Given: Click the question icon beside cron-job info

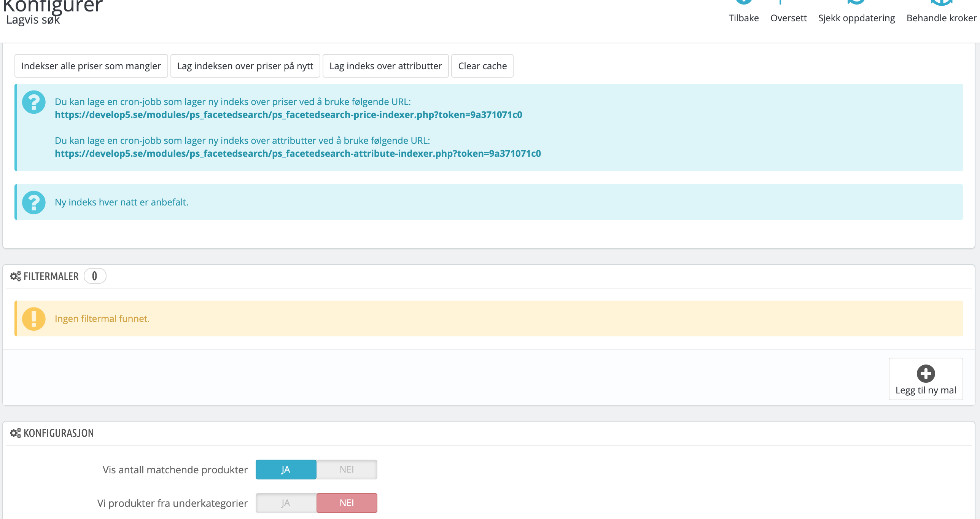Looking at the screenshot, I should point(34,102).
